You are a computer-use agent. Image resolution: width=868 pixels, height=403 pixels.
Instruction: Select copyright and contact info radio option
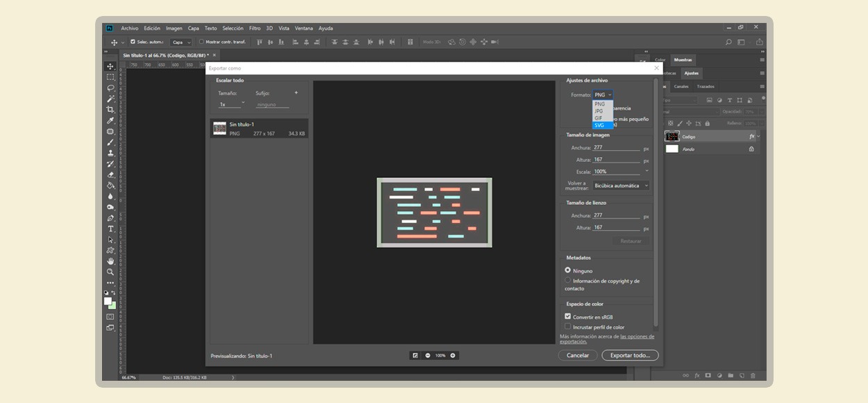[x=567, y=281]
